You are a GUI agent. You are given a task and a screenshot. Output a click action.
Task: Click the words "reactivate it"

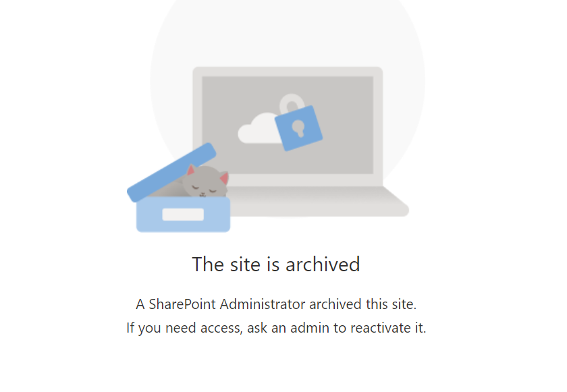[388, 328]
